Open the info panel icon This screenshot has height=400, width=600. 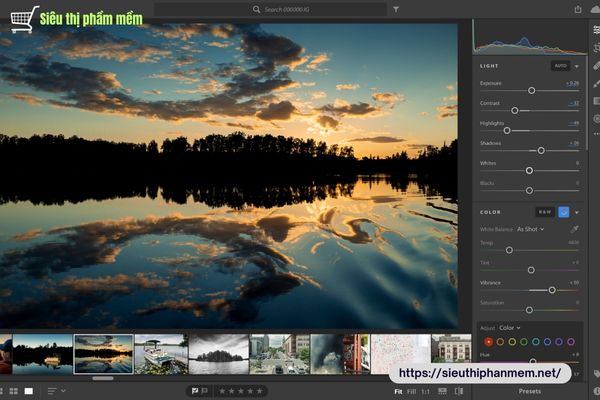click(x=596, y=391)
